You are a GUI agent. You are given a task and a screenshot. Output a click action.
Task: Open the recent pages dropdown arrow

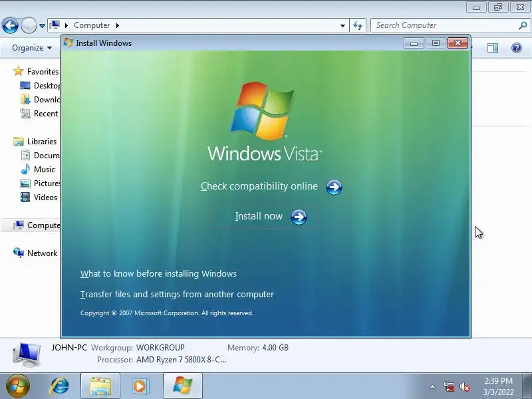click(42, 26)
